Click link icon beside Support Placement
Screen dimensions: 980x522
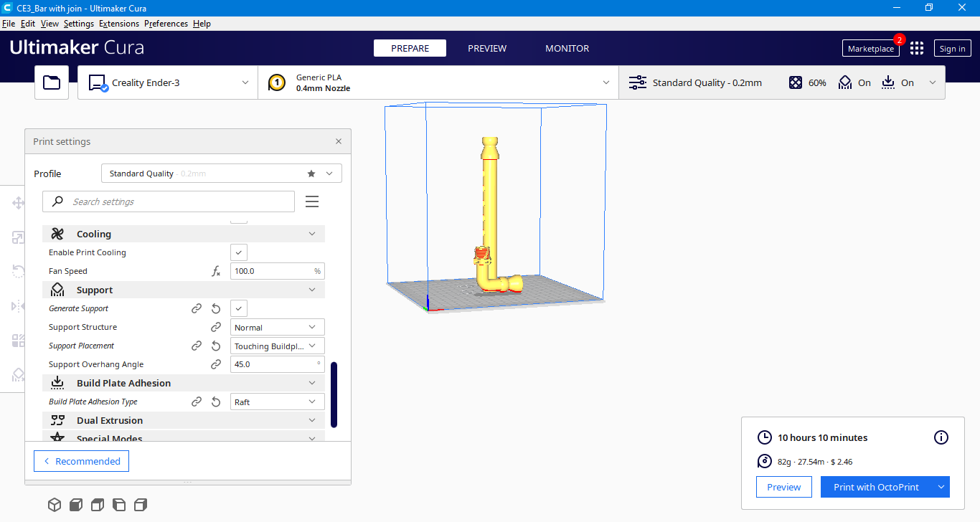(x=197, y=346)
